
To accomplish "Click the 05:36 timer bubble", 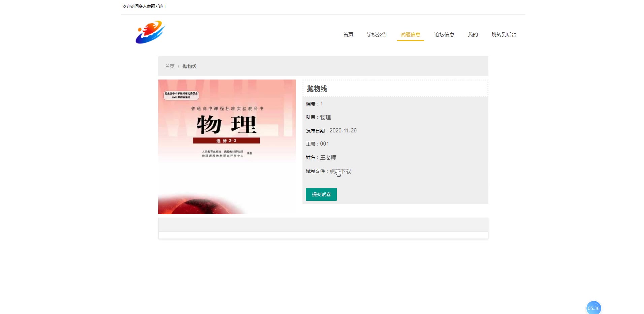I will click(593, 308).
